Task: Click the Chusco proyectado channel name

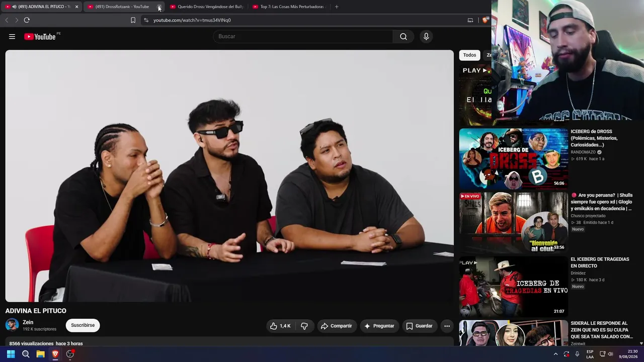Action: [588, 216]
